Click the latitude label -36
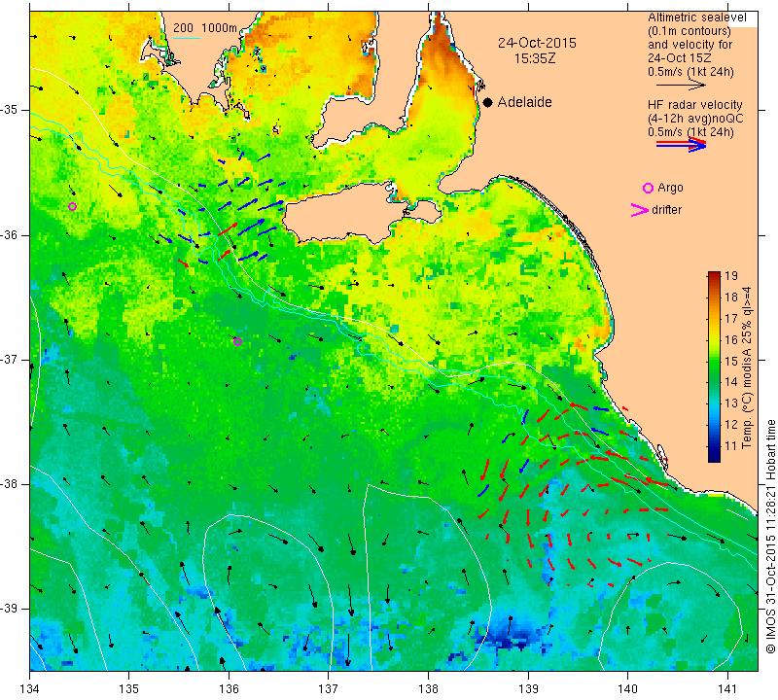Image resolution: width=778 pixels, height=700 pixels. click(x=11, y=234)
